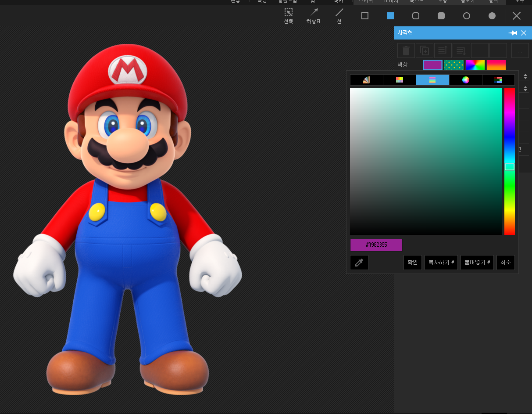
Task: Switch to the color bars list tab
Action: click(498, 80)
